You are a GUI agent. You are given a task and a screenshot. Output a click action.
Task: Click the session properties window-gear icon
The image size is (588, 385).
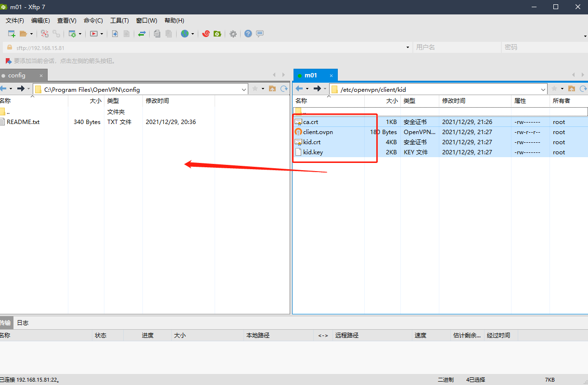click(72, 34)
